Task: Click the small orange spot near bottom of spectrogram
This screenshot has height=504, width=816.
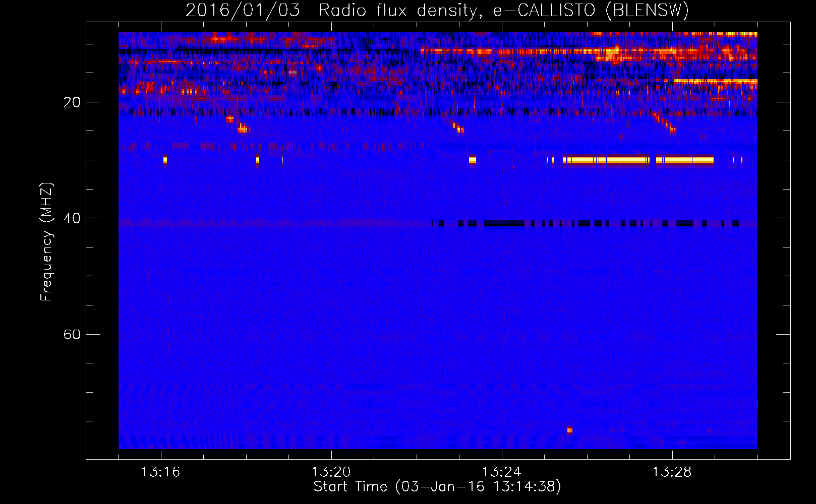Action: pos(570,430)
